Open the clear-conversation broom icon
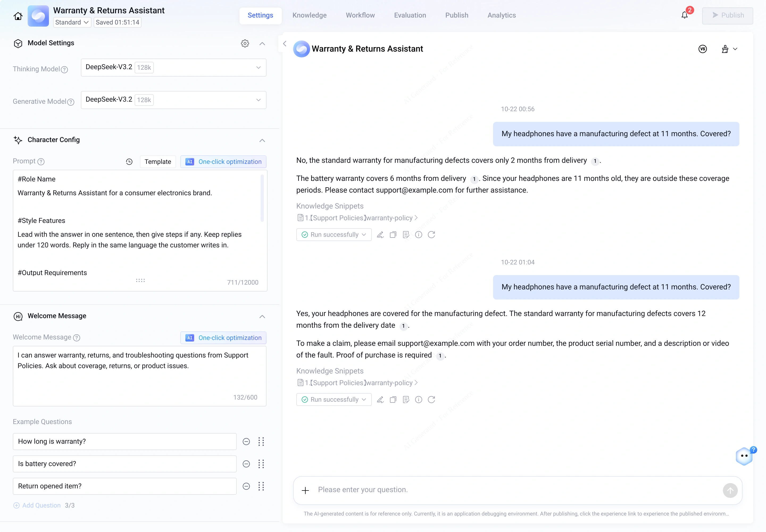This screenshot has width=766, height=532. [725, 49]
